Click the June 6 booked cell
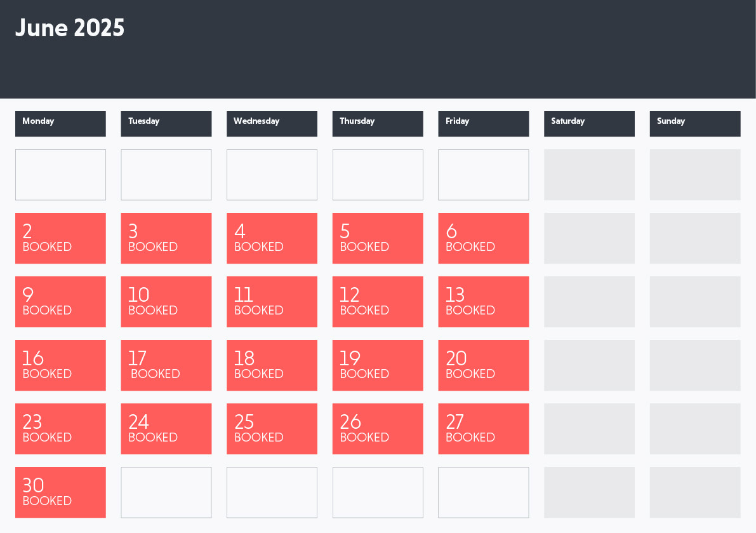756x533 pixels. tap(483, 238)
